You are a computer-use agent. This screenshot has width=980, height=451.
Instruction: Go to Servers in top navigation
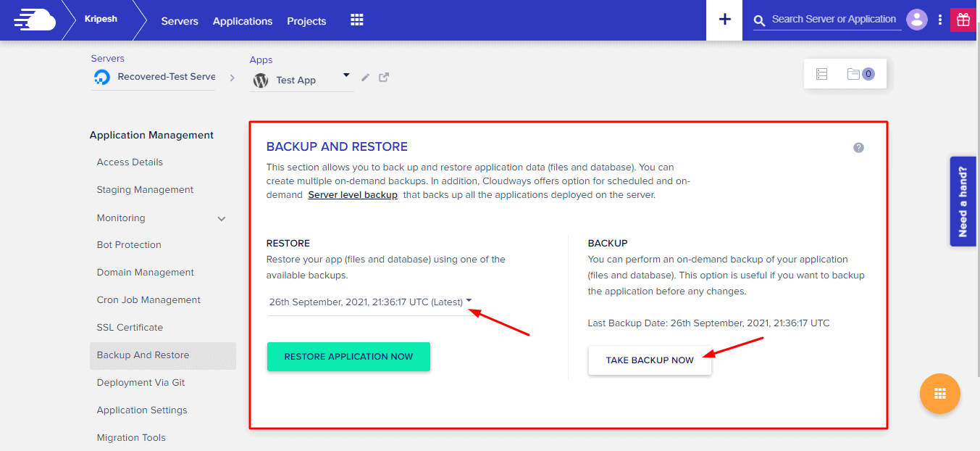[180, 21]
